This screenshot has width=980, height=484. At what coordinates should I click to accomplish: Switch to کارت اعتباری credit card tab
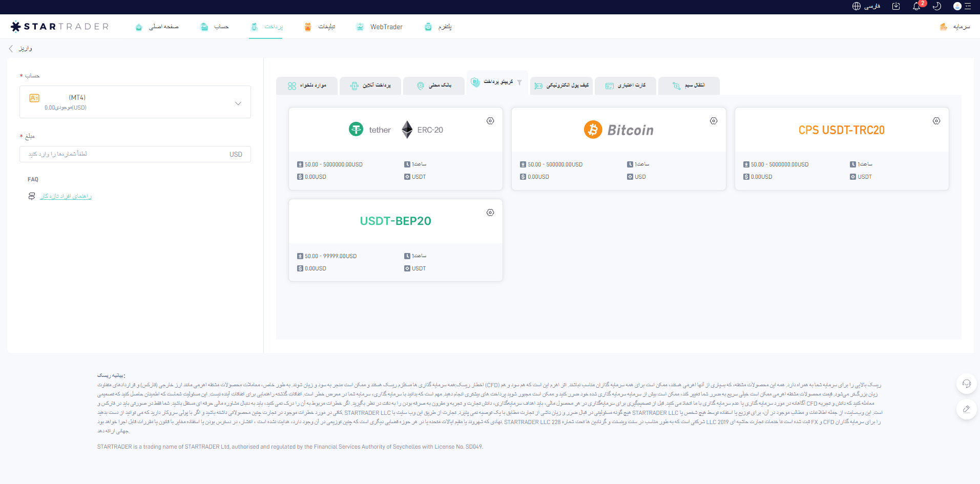625,86
